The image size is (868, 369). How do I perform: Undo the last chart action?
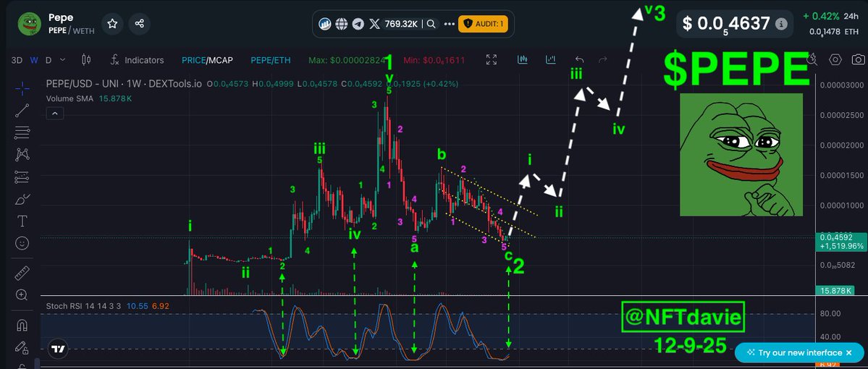[x=580, y=60]
